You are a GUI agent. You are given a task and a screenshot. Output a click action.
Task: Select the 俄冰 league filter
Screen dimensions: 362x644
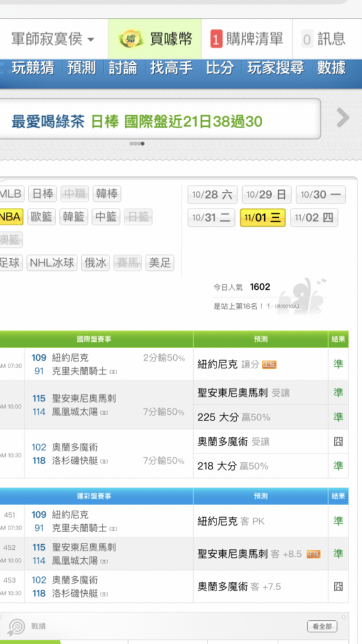[95, 263]
